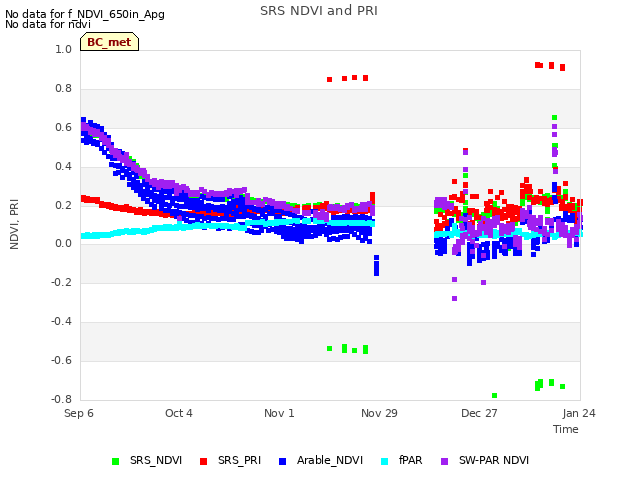Click the -0.6 y-axis tick label
This screenshot has width=640, height=480.
pyautogui.click(x=61, y=360)
